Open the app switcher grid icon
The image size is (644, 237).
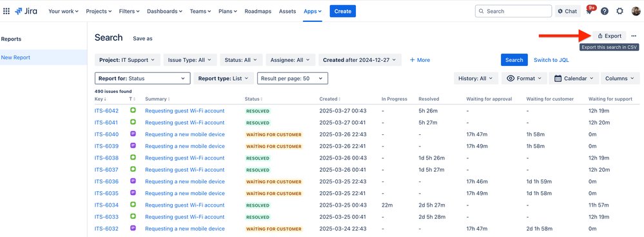click(6, 11)
